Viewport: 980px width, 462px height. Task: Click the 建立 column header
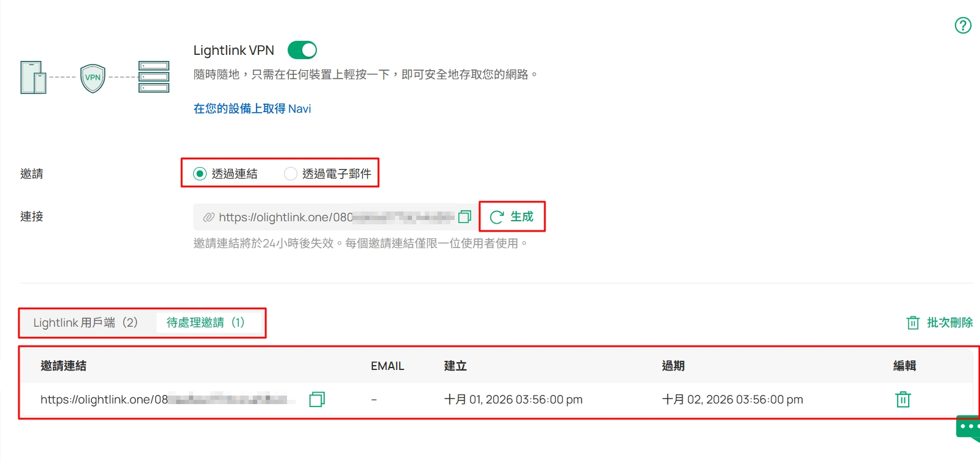(455, 366)
